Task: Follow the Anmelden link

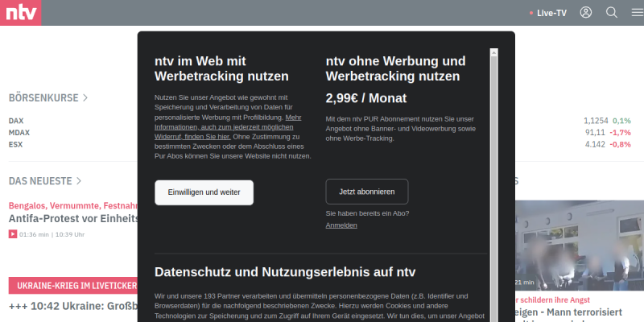Action: pos(341,225)
